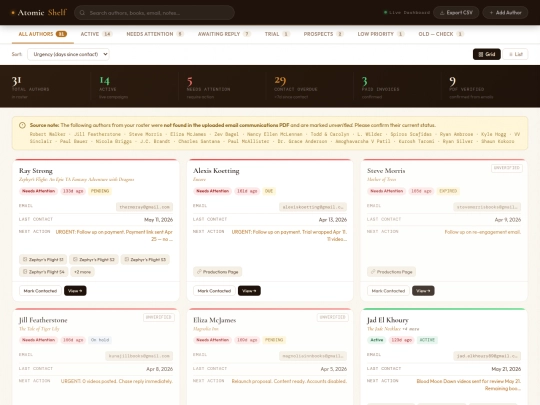Click the Needs Attention stat counter
540x405 pixels.
click(208, 87)
